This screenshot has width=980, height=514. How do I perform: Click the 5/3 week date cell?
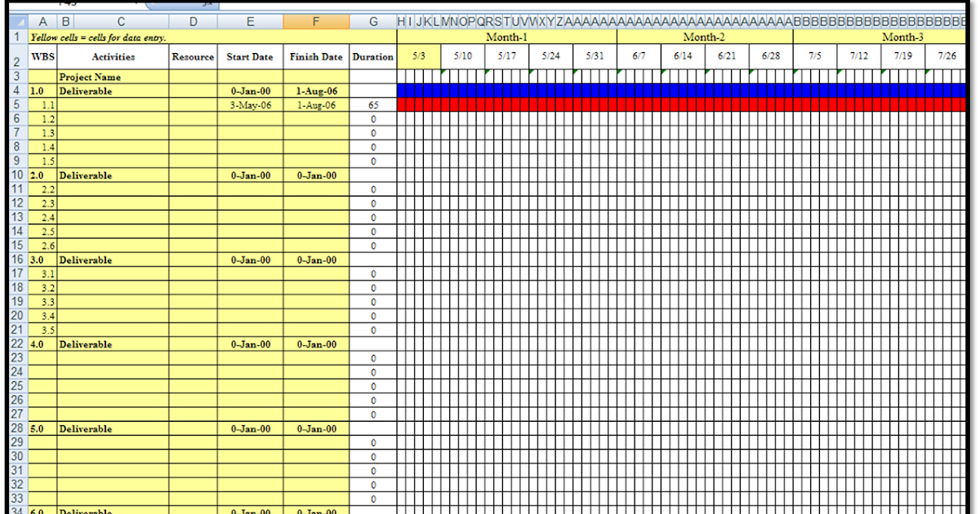[419, 56]
